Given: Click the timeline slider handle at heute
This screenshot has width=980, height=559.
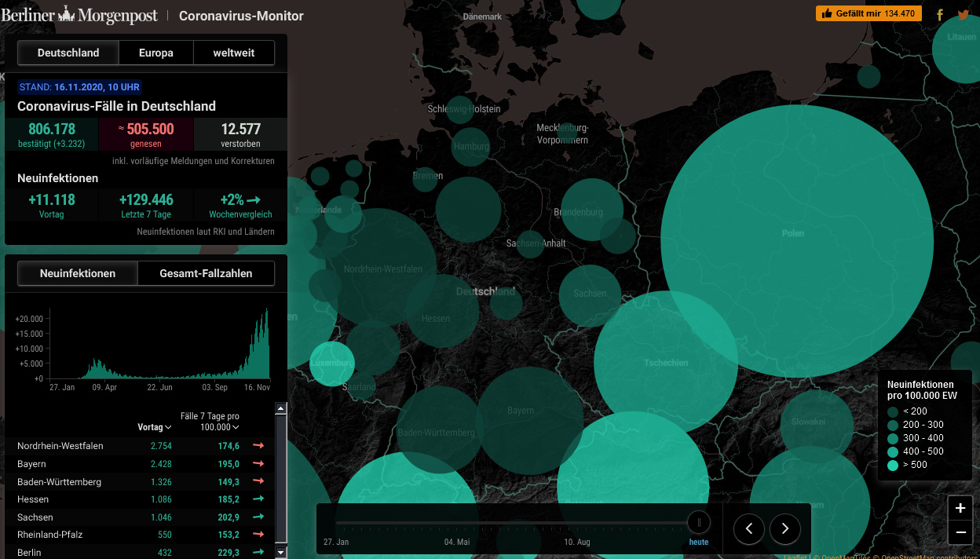Looking at the screenshot, I should 698,522.
